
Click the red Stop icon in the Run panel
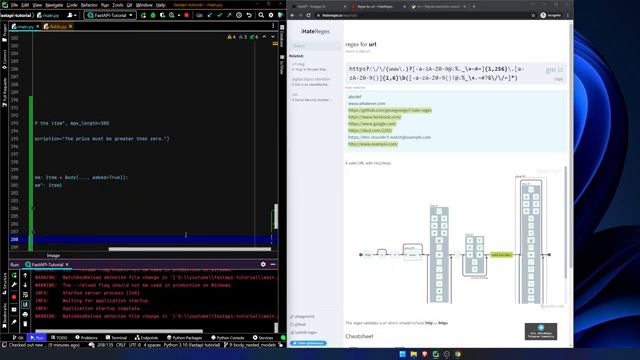coord(14,297)
